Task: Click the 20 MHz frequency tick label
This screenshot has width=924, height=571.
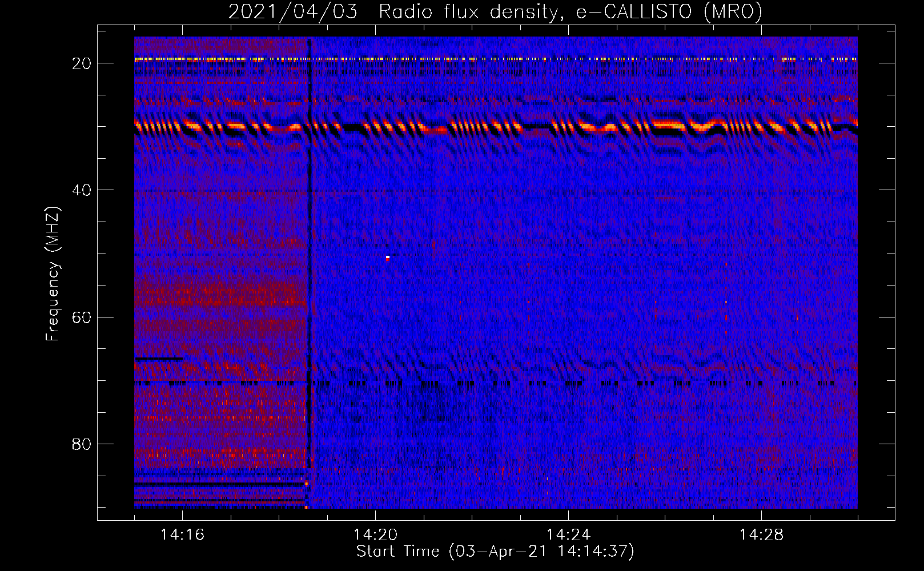Action: (82, 63)
